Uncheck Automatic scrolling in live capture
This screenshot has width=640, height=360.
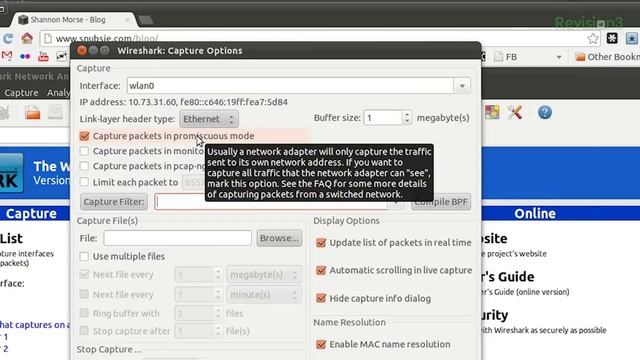pyautogui.click(x=321, y=270)
